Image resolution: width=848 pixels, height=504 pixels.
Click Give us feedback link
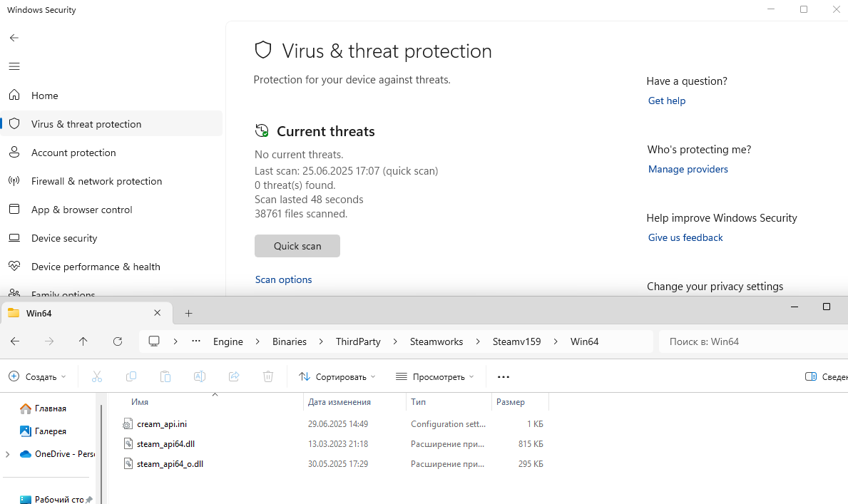(685, 237)
